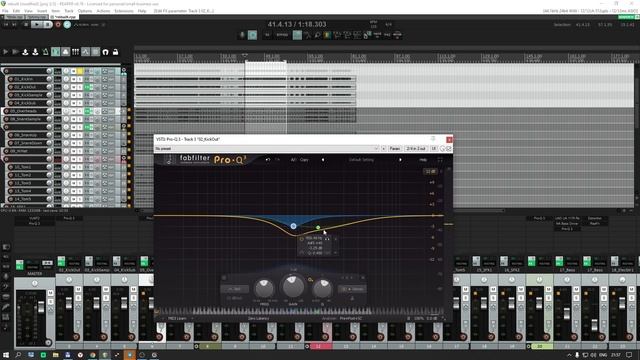Open the stereo placement dropdown right of Q
Viewport: 640px width, 360px height.
(x=352, y=289)
